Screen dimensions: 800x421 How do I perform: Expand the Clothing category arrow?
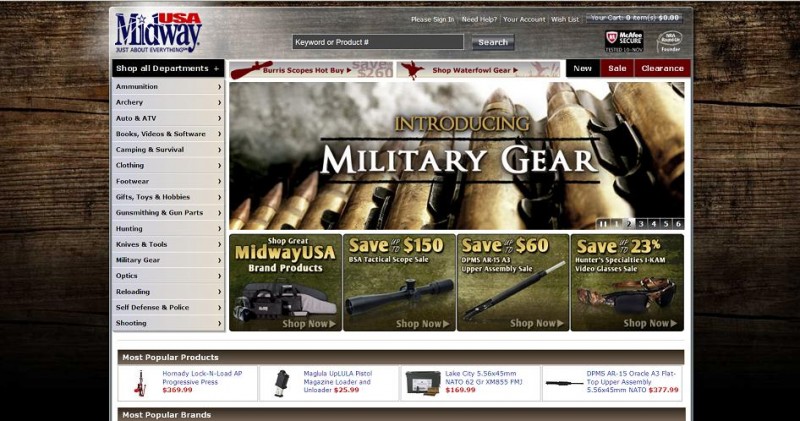click(x=219, y=165)
